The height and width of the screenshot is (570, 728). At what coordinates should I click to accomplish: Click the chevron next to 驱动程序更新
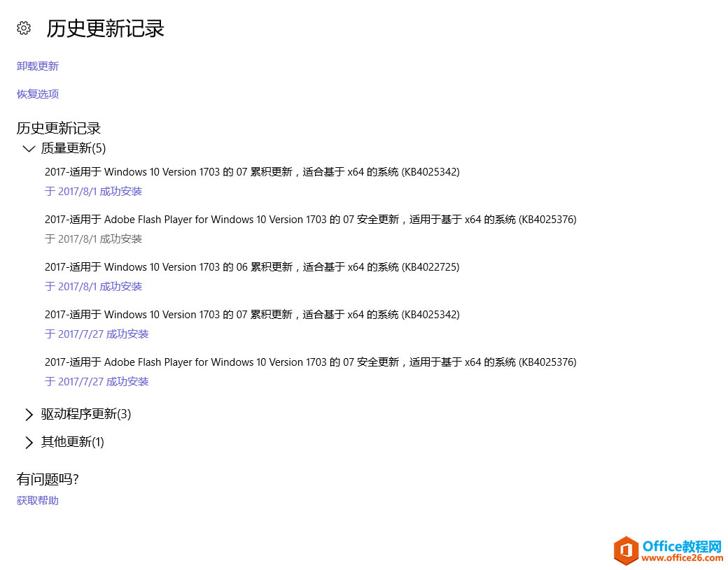[29, 414]
